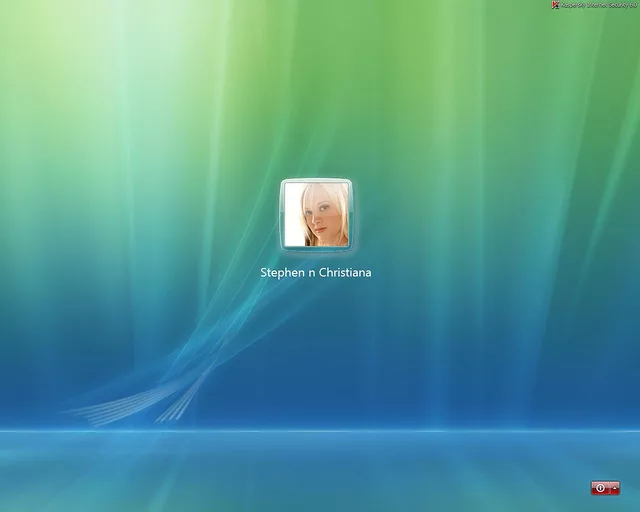Screen dimensions: 640x512
Task: Click the antivirus name text in top corner
Action: coord(599,5)
